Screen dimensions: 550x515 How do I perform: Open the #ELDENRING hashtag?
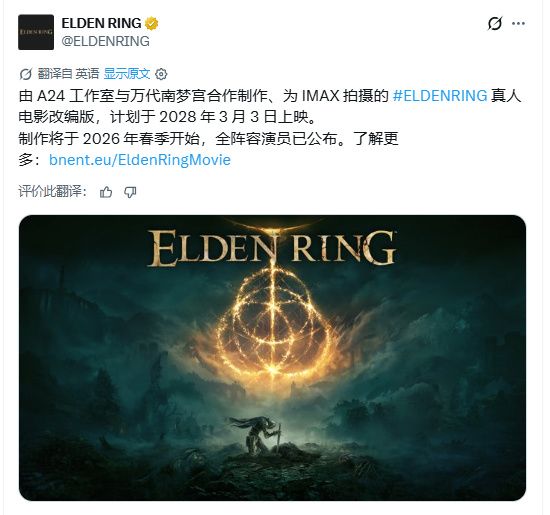[x=440, y=95]
